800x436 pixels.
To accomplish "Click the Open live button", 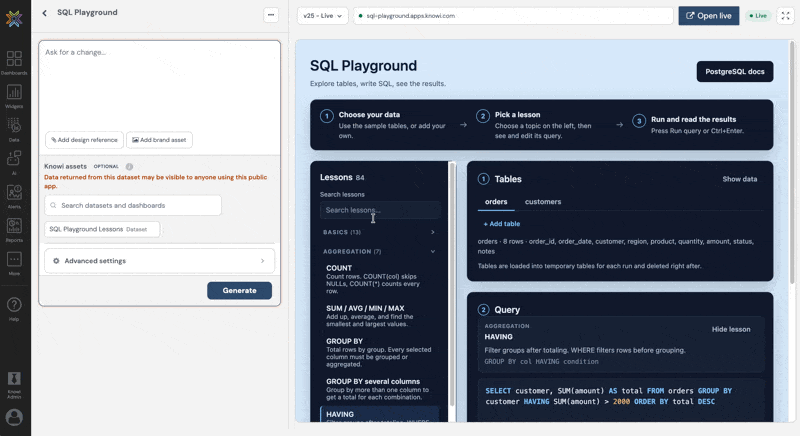I will (709, 16).
